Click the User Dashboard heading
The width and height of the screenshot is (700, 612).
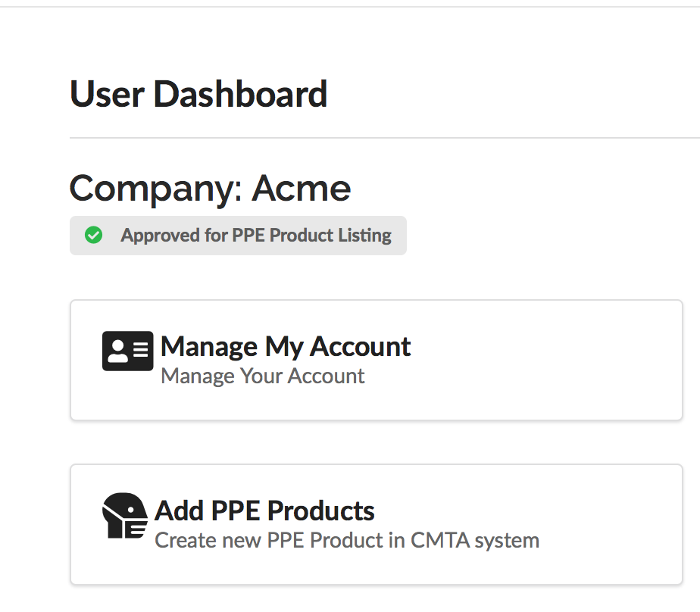198,94
